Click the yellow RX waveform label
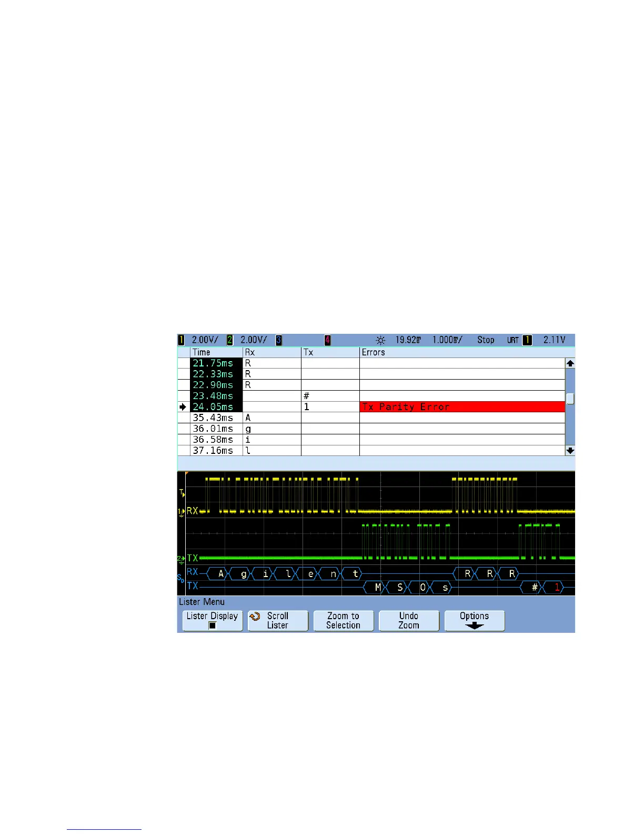The height and width of the screenshot is (834, 644). click(193, 511)
